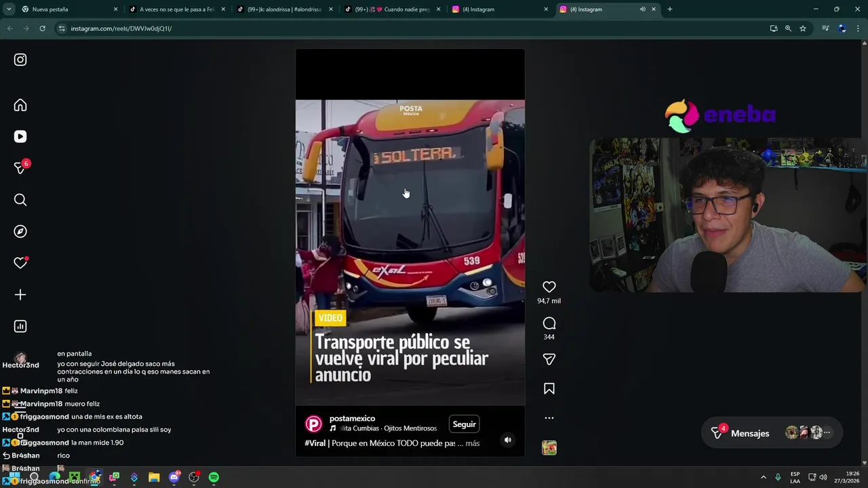Open notifications heart in sidebar
868x488 pixels.
[20, 263]
